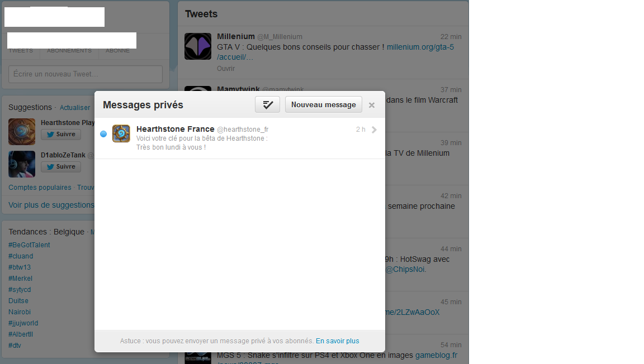Open Voir plus de suggestions
The width and height of the screenshot is (644, 364).
pyautogui.click(x=51, y=205)
